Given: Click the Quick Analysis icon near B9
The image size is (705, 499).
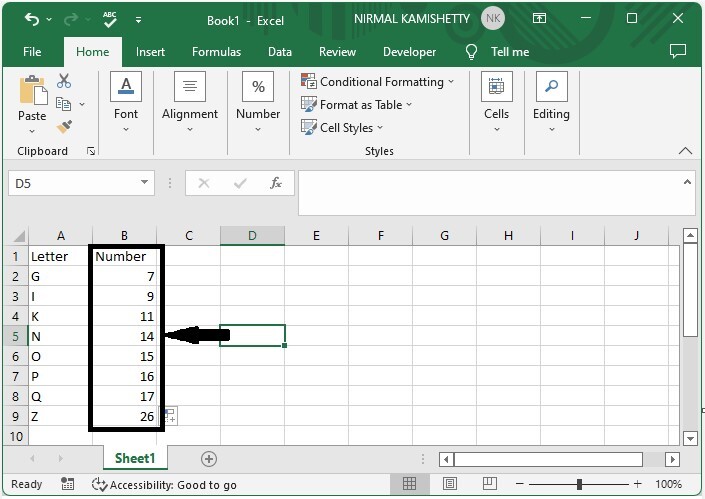Looking at the screenshot, I should [x=170, y=415].
